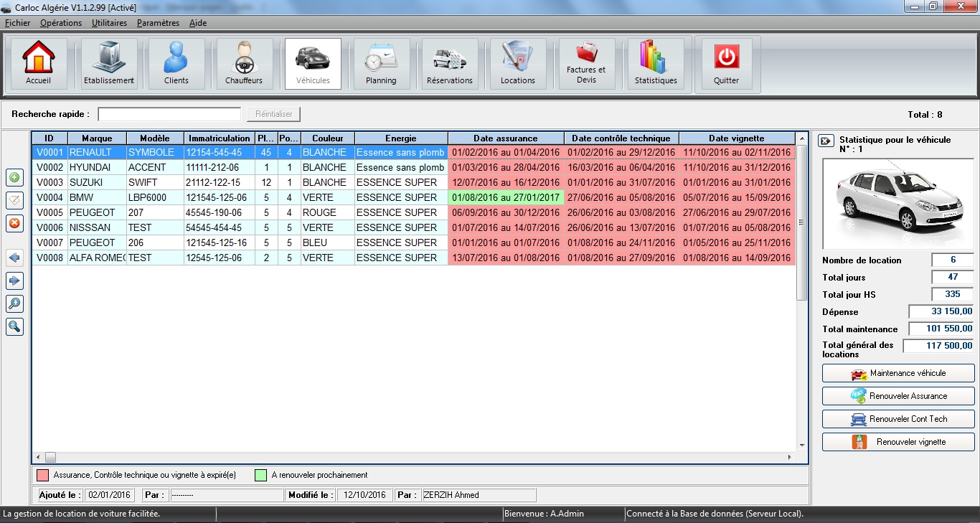
Task: Click the green add vehicle icon
Action: [14, 177]
